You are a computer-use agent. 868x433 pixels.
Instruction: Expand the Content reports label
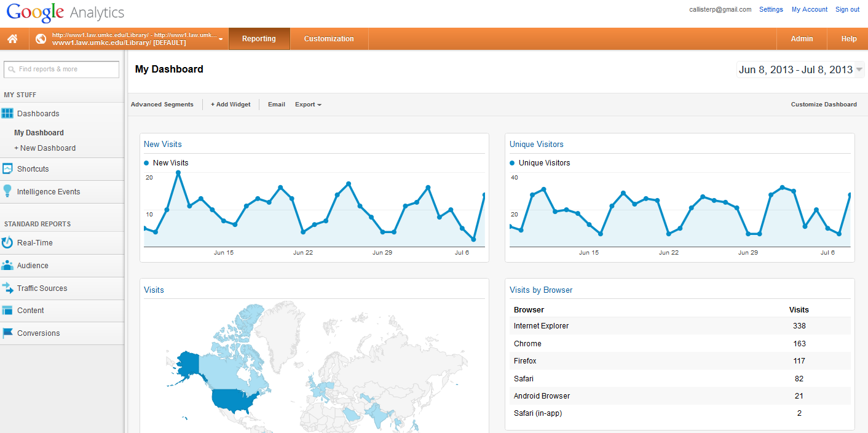[31, 311]
